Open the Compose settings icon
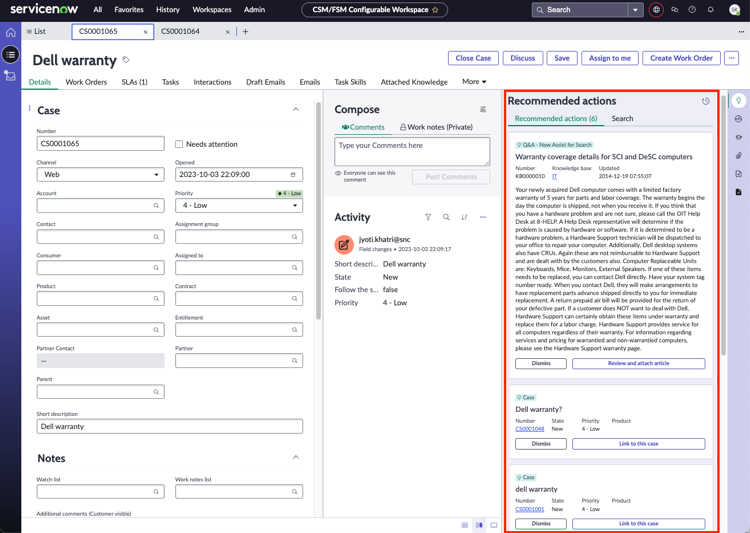Viewport: 750px width, 533px height. pos(483,110)
